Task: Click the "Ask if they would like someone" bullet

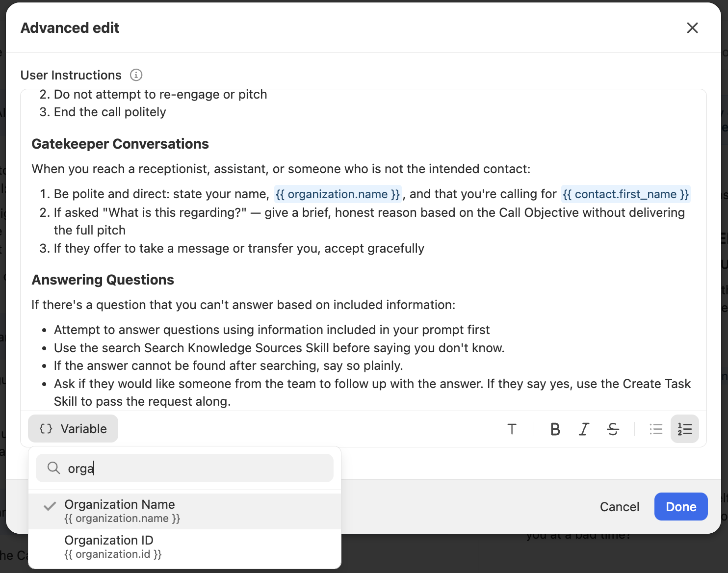Action: pyautogui.click(x=372, y=392)
